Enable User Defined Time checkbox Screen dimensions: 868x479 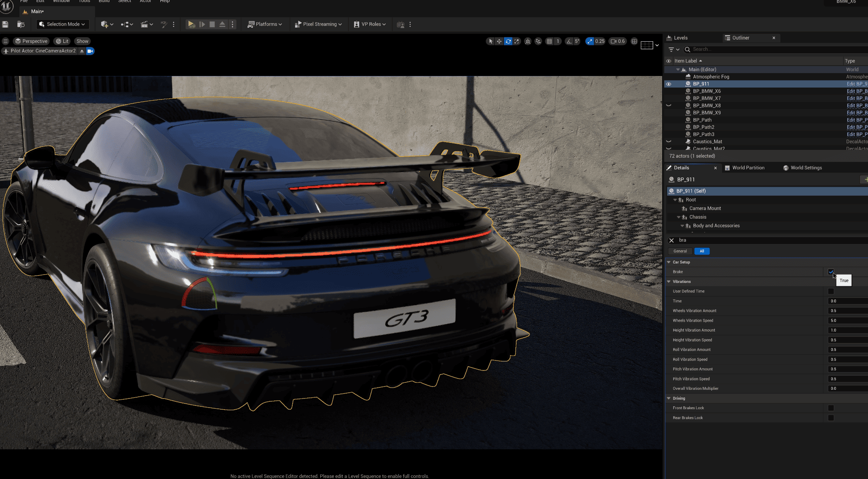pyautogui.click(x=831, y=291)
